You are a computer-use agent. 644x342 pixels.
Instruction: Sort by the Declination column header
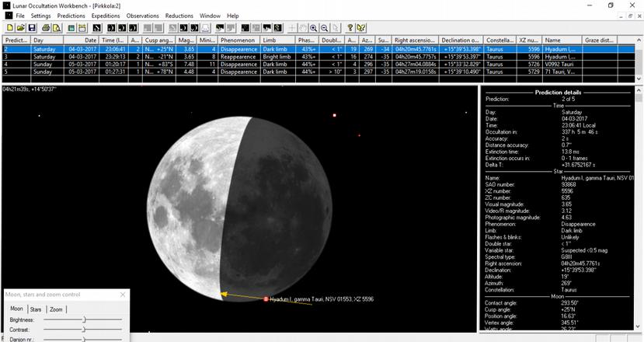click(x=461, y=40)
